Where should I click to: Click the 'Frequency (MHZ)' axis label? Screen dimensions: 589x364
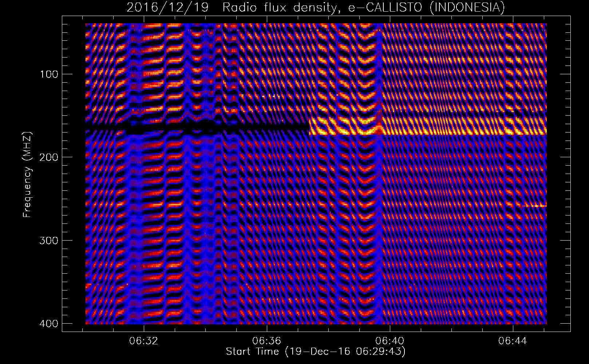(x=28, y=175)
